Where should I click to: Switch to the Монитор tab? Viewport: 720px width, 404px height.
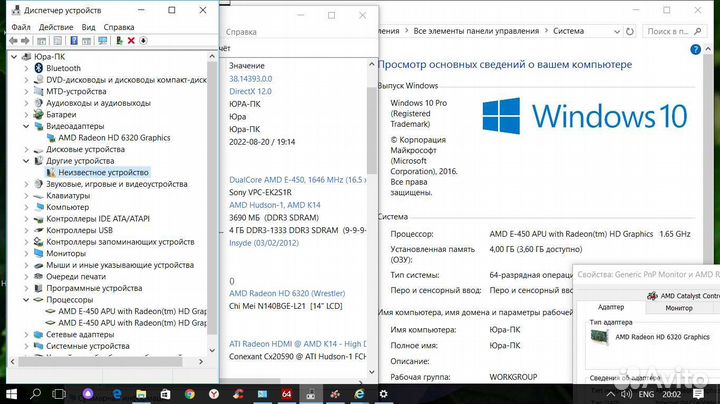click(679, 308)
